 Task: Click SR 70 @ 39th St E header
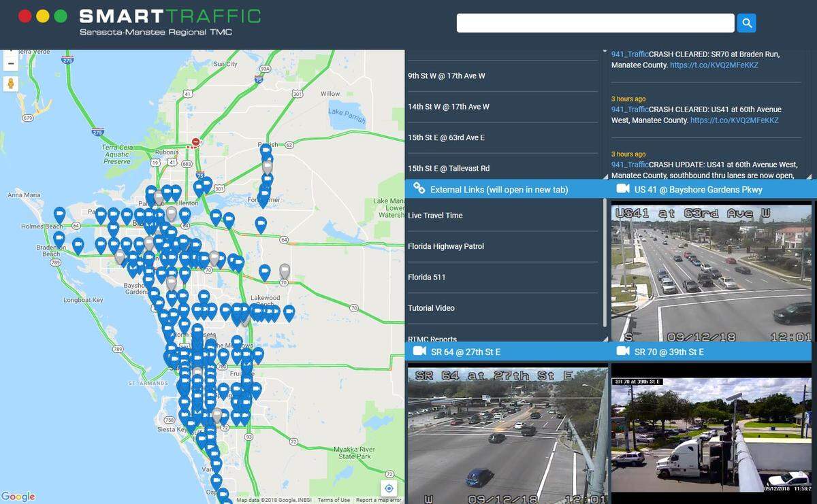click(x=712, y=352)
